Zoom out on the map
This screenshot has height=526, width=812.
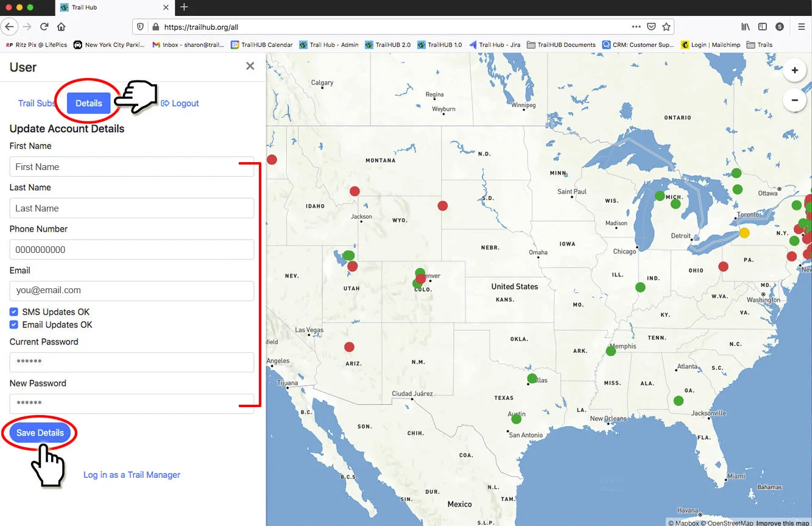794,100
